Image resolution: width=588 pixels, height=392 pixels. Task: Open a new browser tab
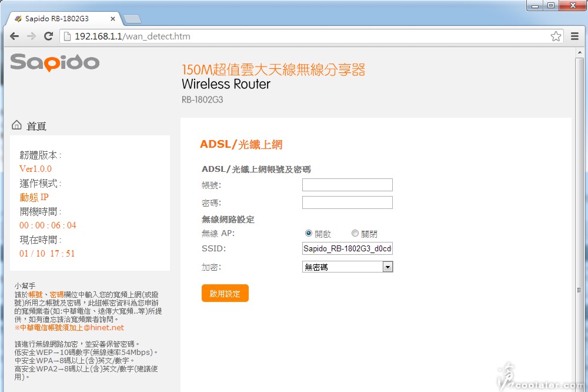tap(132, 19)
